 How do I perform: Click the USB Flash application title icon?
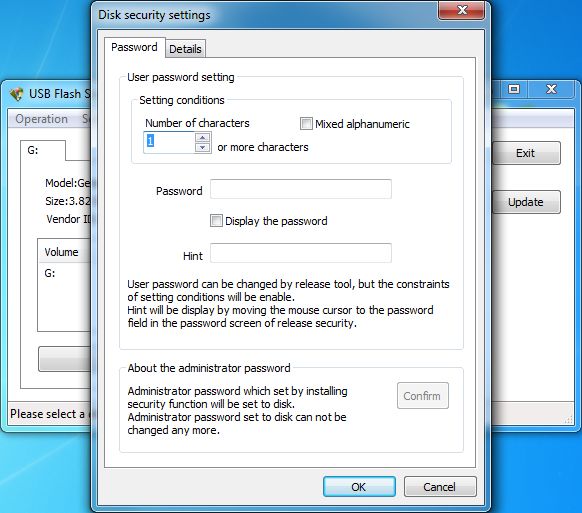pyautogui.click(x=17, y=94)
